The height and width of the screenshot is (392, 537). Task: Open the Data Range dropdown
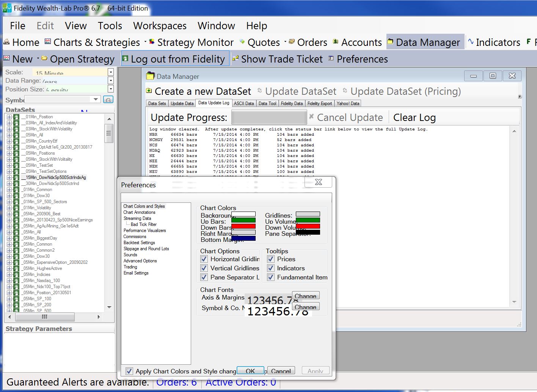[110, 80]
